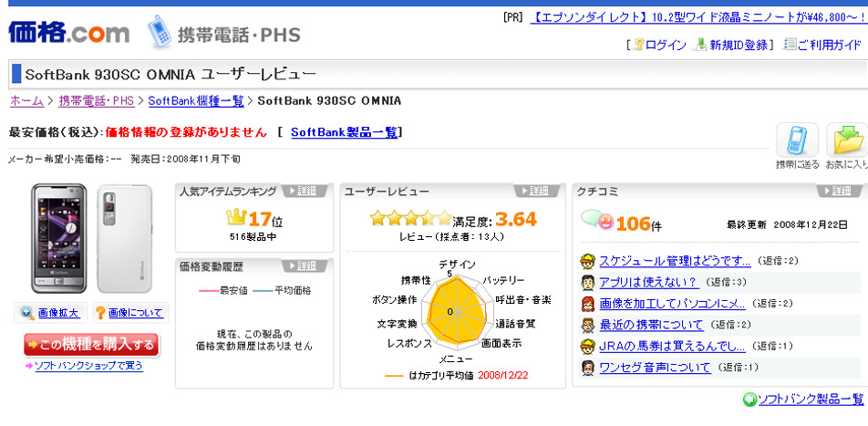Image resolution: width=868 pixels, height=426 pixels.
Task: Click the 携帯電話・PHS header title
Action: [x=239, y=35]
